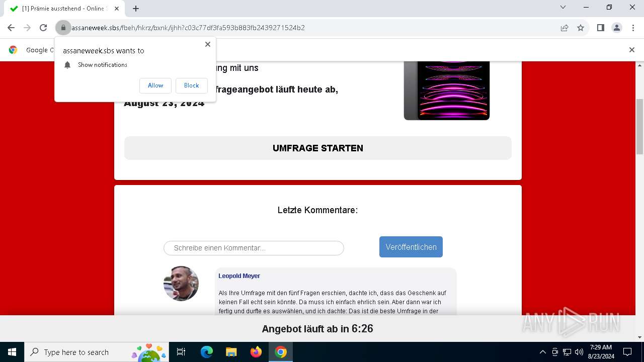This screenshot has width=644, height=362.
Task: Show hidden system tray icons
Action: (542, 352)
